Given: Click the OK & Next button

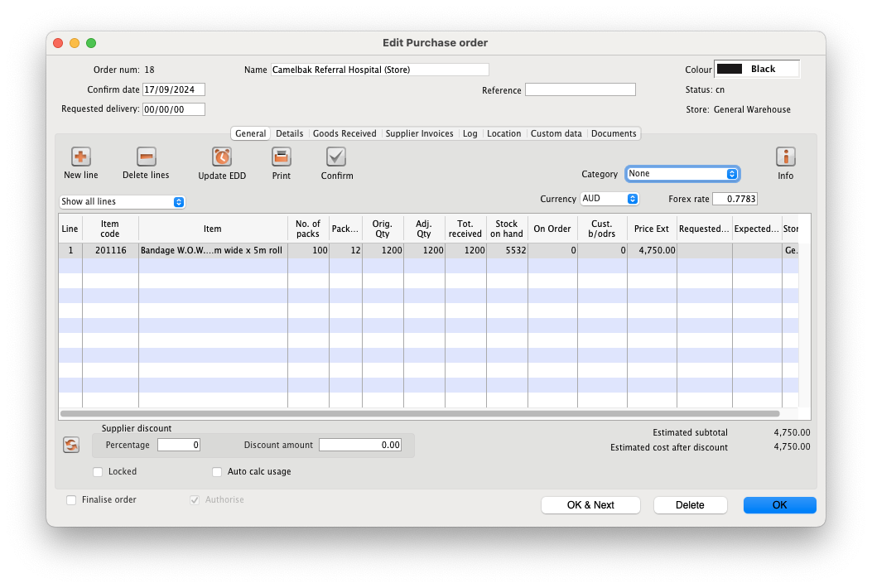Looking at the screenshot, I should (590, 505).
